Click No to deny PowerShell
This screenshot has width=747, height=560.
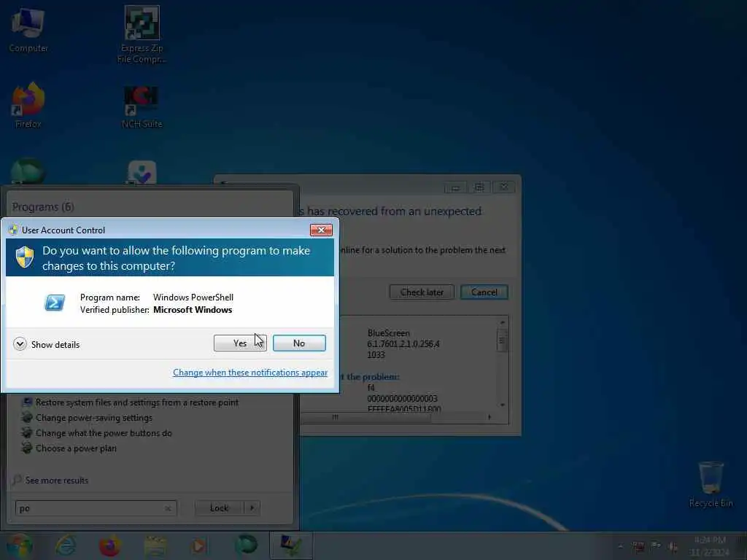(x=298, y=343)
